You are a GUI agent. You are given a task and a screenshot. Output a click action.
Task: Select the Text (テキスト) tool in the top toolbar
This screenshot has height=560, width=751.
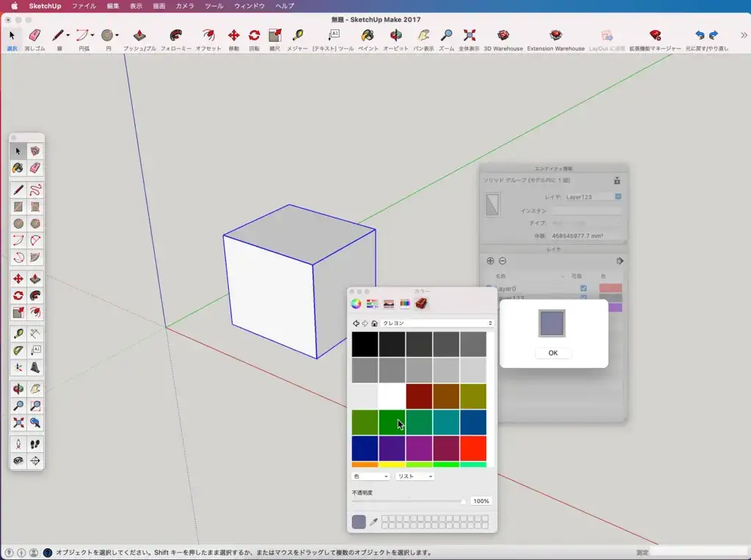click(x=333, y=40)
